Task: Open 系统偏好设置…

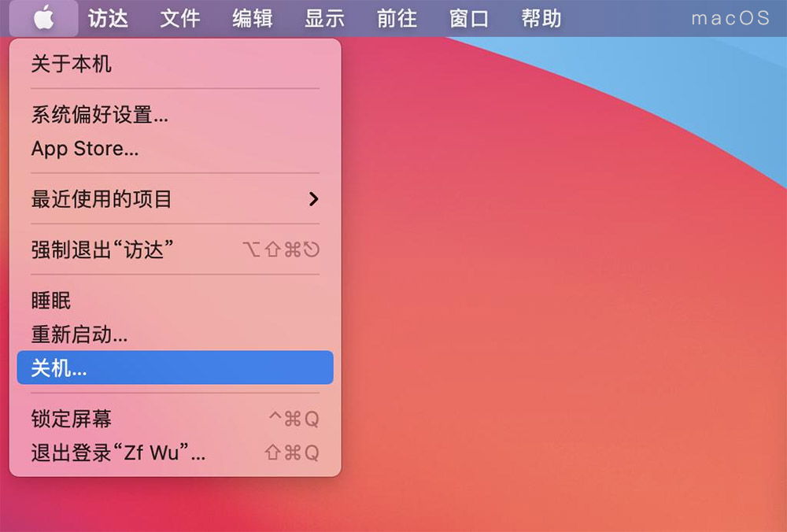Action: tap(176, 115)
